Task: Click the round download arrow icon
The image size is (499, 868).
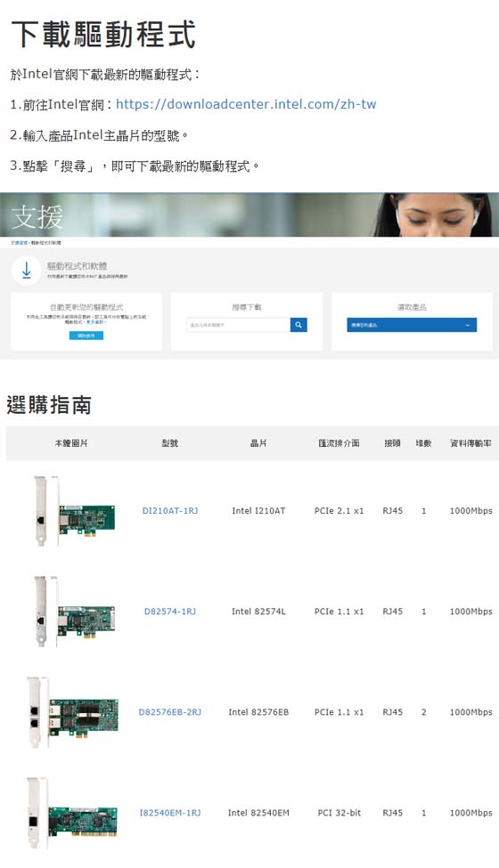Action: tap(26, 271)
